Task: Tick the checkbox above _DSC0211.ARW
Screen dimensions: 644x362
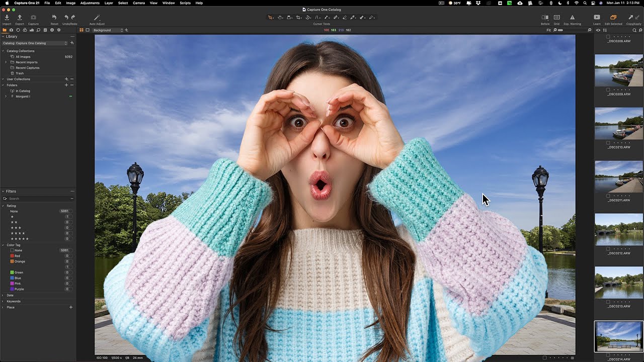Action: [608, 196]
